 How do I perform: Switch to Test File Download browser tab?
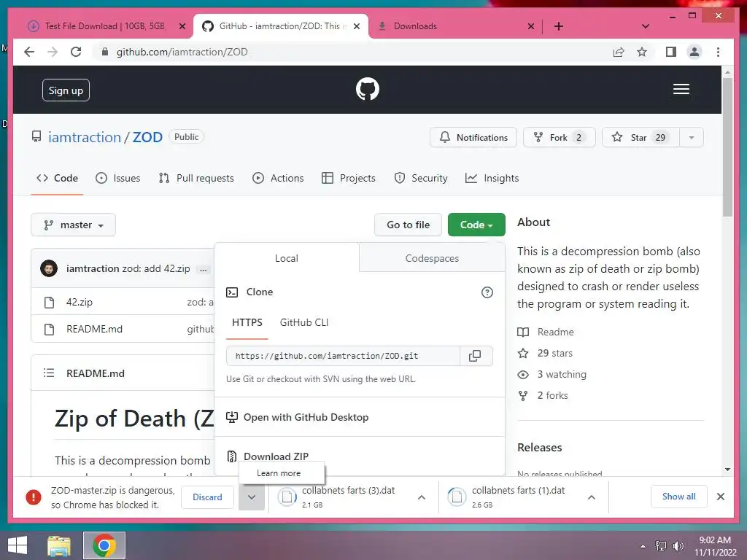click(105, 26)
